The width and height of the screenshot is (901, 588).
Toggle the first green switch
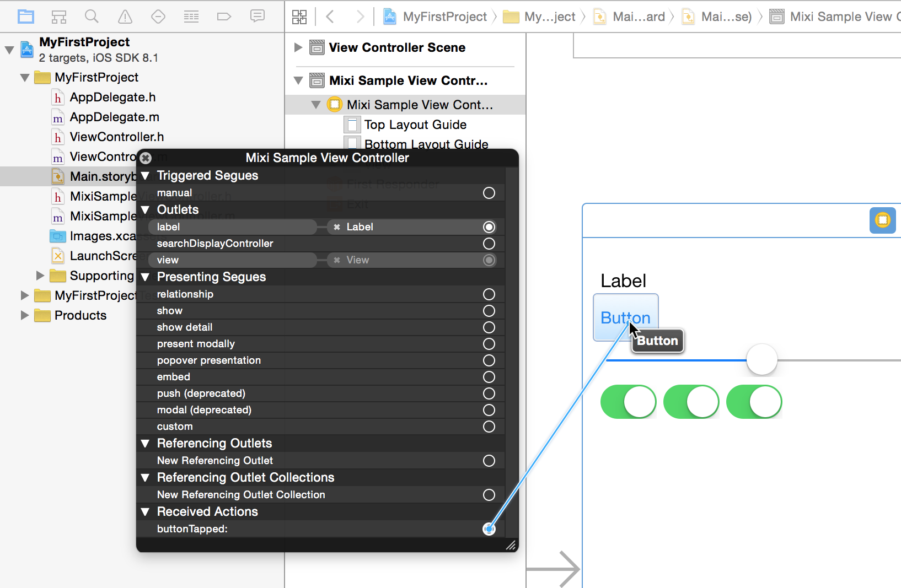tap(629, 402)
